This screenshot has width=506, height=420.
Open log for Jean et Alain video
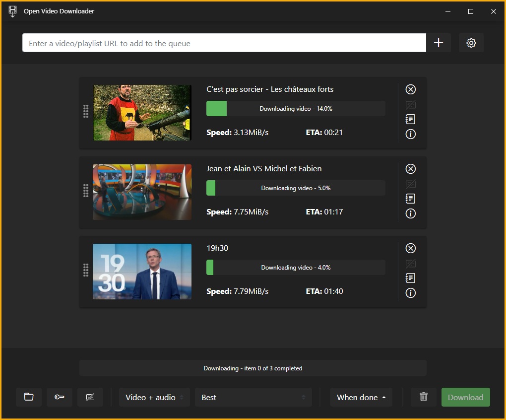click(410, 199)
